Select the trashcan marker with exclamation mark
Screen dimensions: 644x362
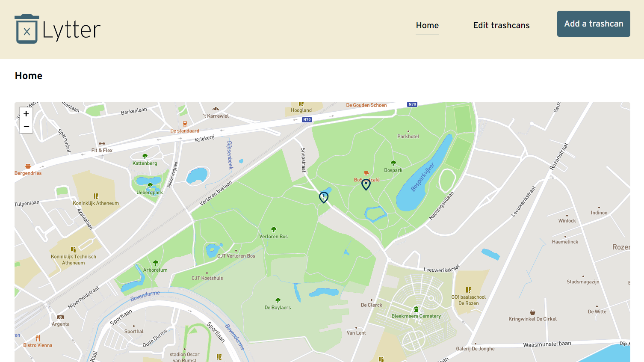324,197
